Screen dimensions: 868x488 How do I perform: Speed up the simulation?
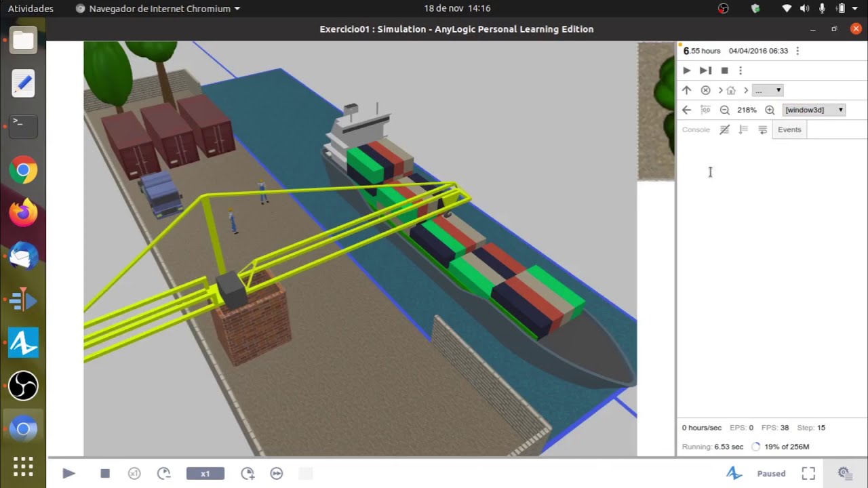coord(248,473)
